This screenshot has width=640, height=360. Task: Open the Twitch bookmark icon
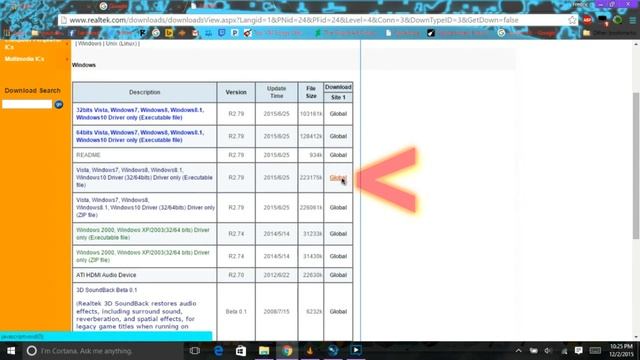click(x=222, y=33)
